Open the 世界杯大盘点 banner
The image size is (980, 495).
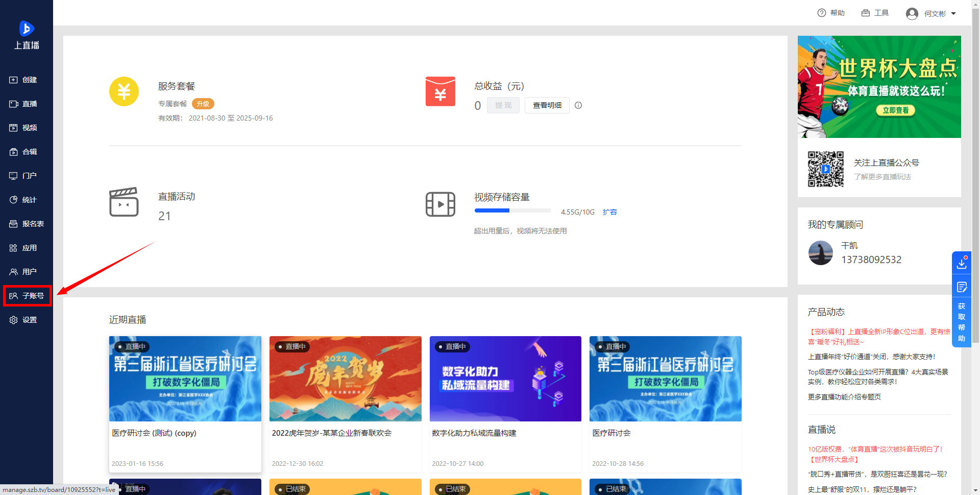pos(879,87)
